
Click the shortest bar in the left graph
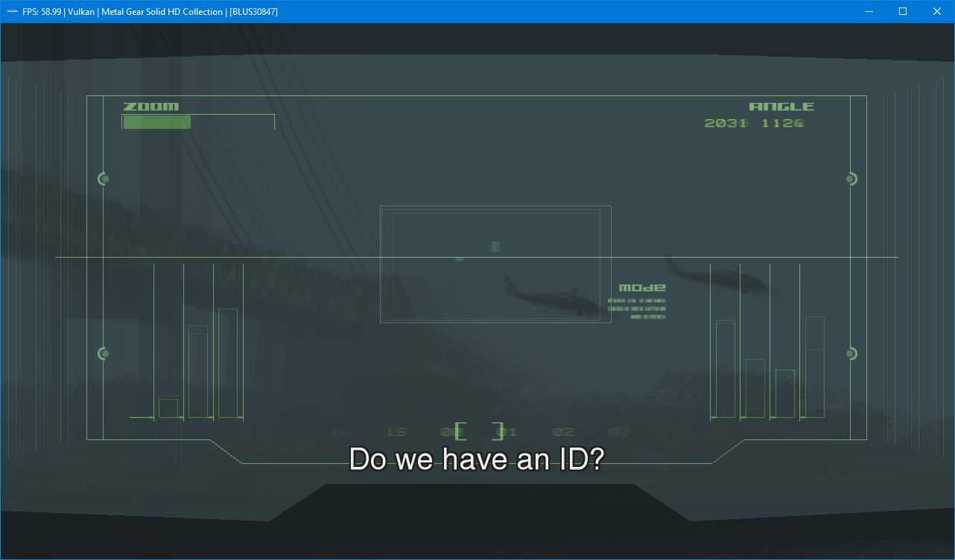point(168,408)
